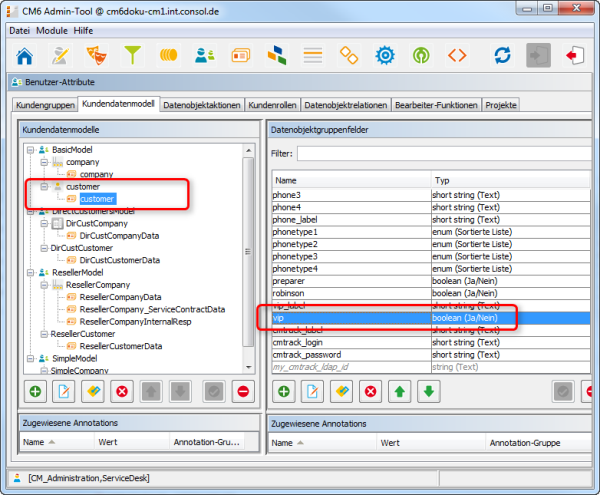The width and height of the screenshot is (600, 495).
Task: Collapse the ResellerCompany tree node
Action: coord(43,285)
